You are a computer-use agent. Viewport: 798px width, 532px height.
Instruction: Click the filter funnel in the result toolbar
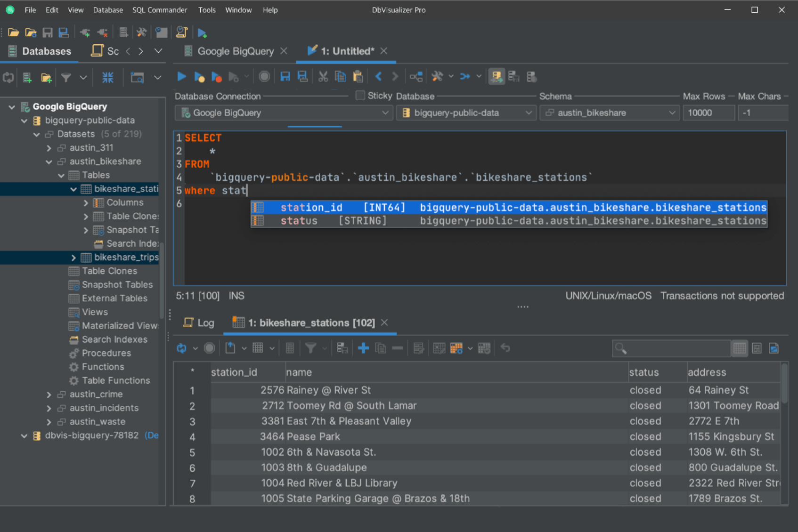click(x=310, y=348)
